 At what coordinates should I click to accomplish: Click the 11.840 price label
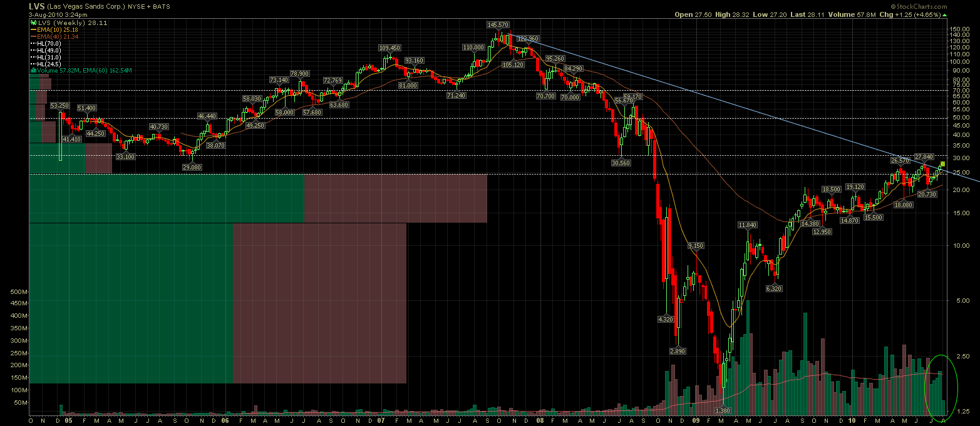pos(748,225)
